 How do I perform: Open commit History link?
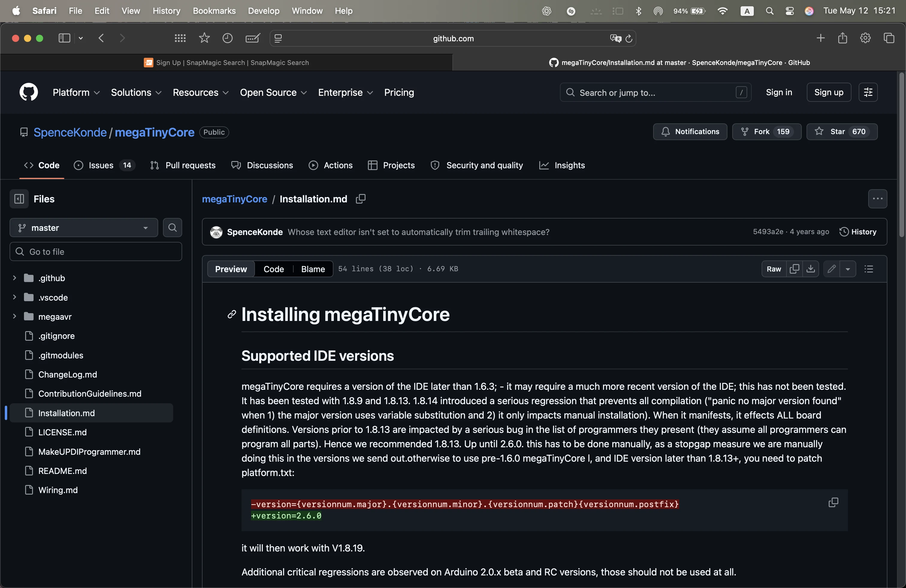click(858, 232)
